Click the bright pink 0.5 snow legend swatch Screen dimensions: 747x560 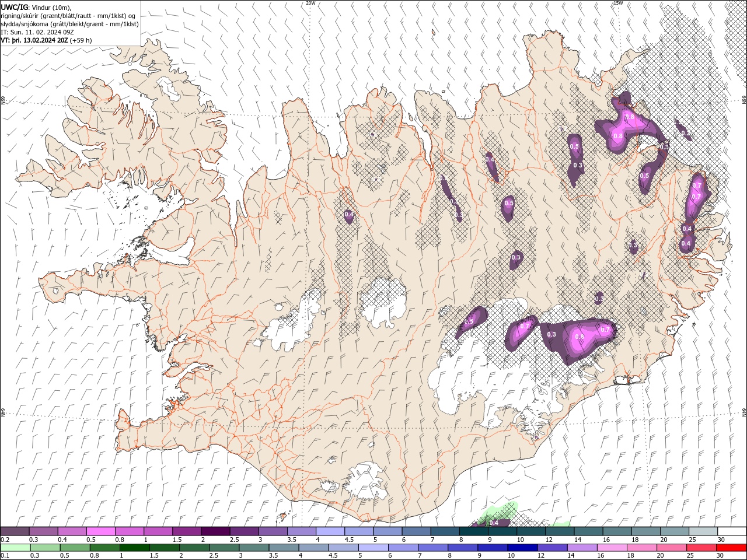(x=101, y=531)
